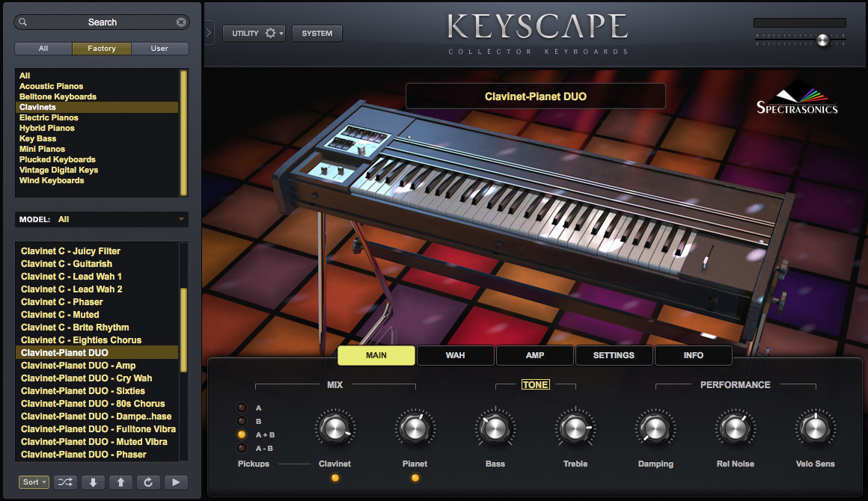Load the previous patch with up arrow
Image resolution: width=868 pixels, height=501 pixels.
(120, 482)
